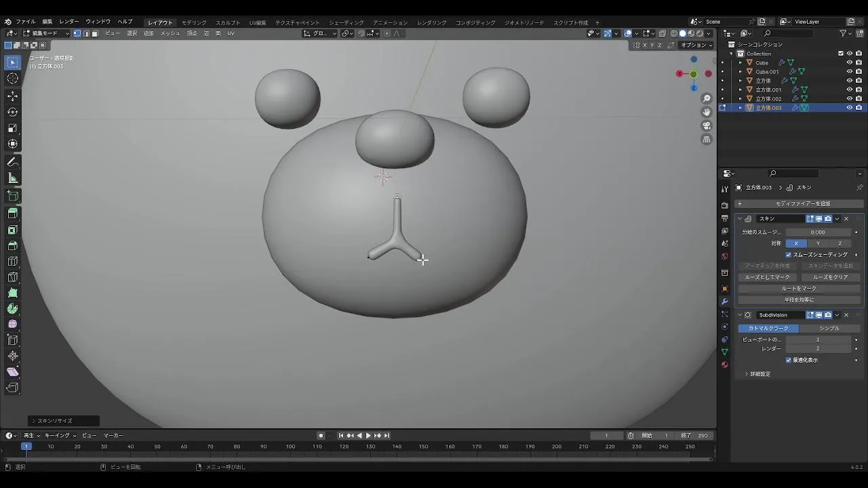Select the Rotate tool

(12, 112)
